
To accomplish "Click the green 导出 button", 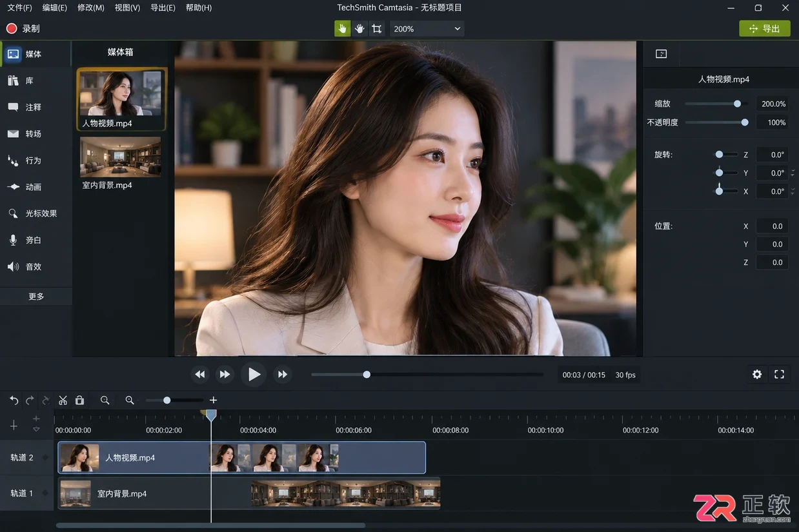I will [765, 28].
